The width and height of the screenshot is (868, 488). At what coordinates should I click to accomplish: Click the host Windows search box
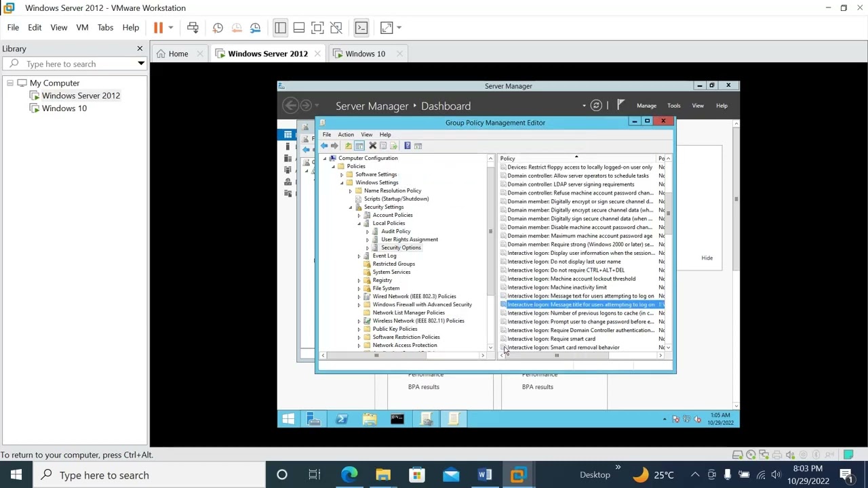pyautogui.click(x=151, y=475)
